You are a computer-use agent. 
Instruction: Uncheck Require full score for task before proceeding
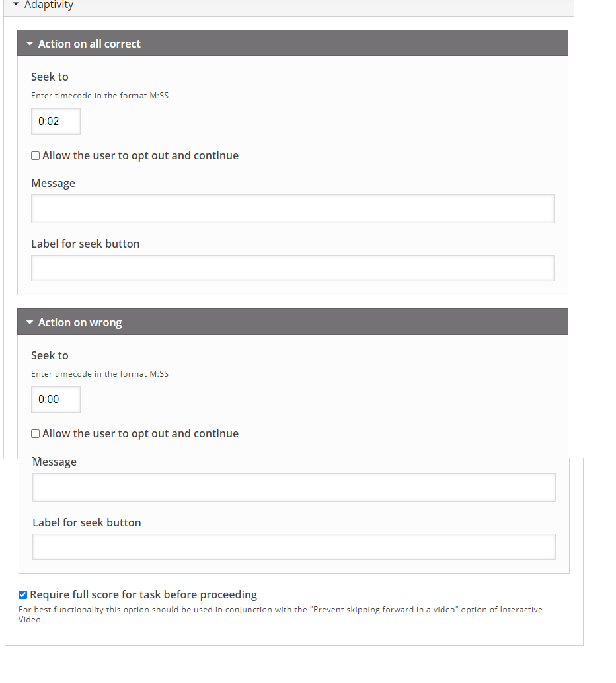pos(22,594)
